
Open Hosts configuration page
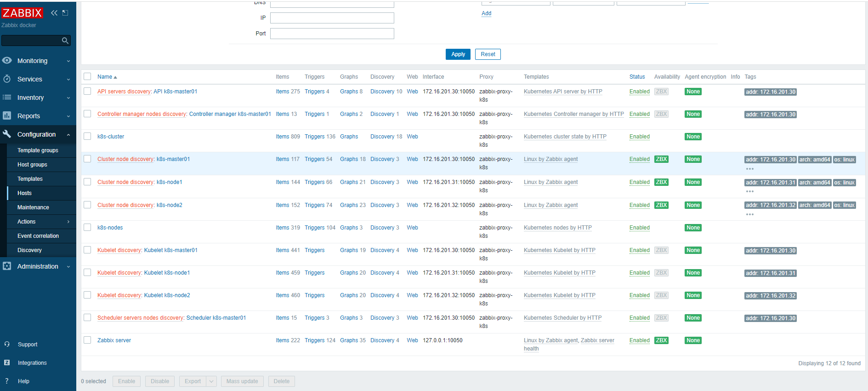24,193
